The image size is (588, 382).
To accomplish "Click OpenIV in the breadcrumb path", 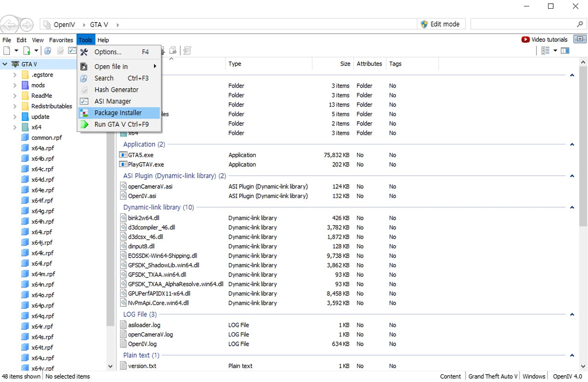I will click(x=64, y=25).
